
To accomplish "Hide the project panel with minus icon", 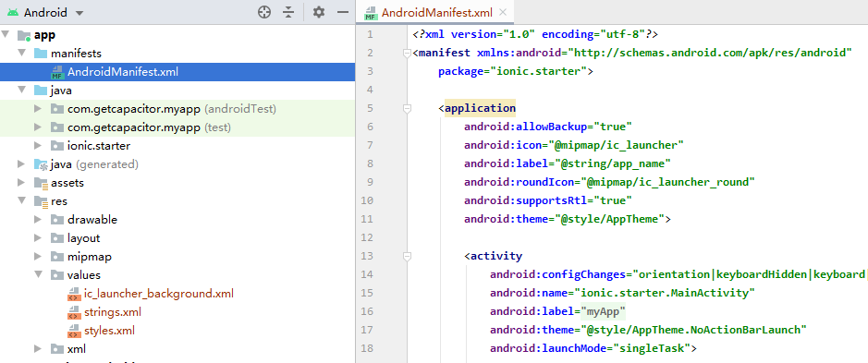I will point(343,12).
